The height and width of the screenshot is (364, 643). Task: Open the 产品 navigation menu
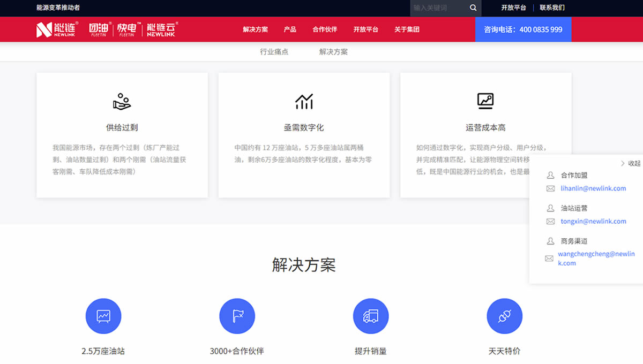click(x=290, y=29)
